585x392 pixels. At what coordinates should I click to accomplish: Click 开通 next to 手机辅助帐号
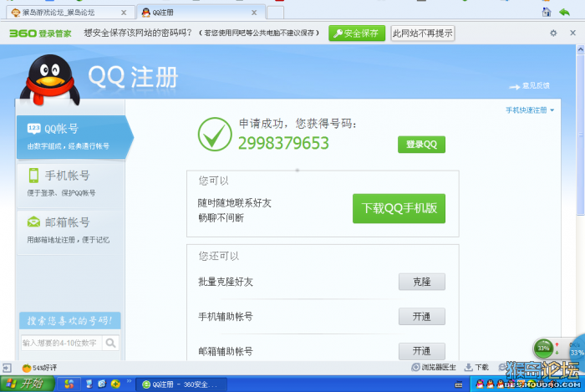(x=421, y=316)
